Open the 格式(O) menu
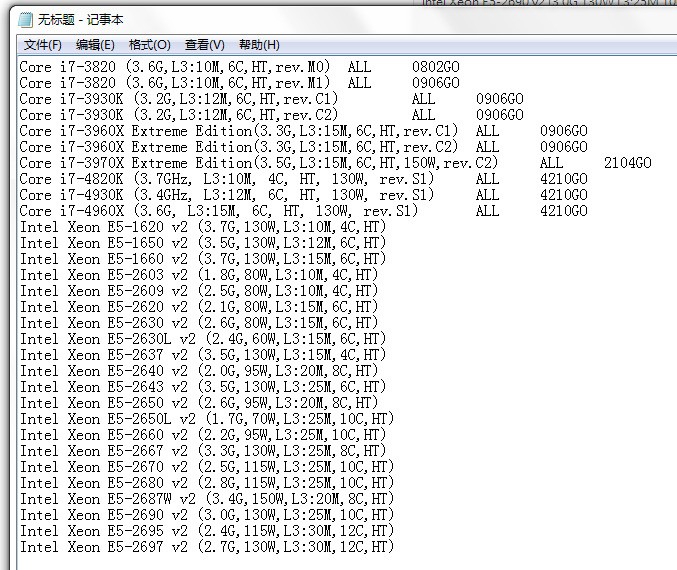 [x=150, y=45]
